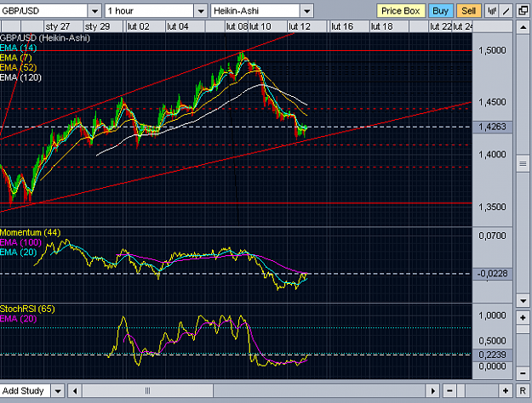Open the Heikin-Ashi chart type dropdown arrow
Screen dimensions: 532x403
306,11
